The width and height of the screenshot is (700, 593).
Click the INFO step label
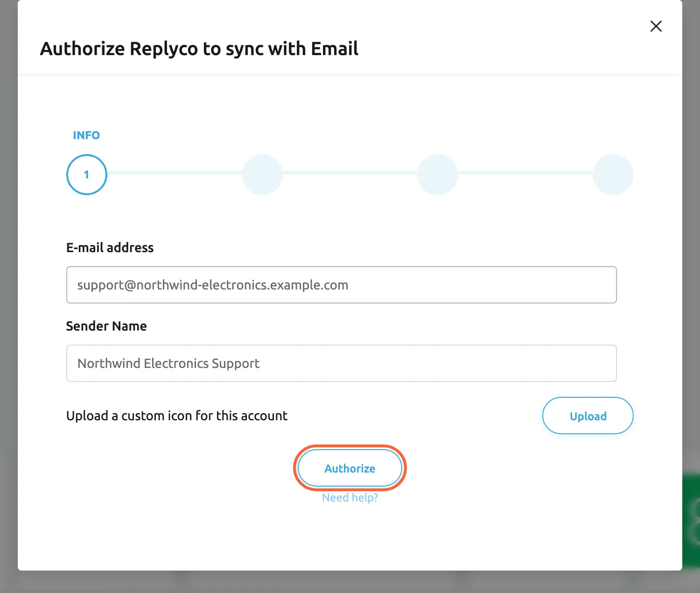coord(86,135)
